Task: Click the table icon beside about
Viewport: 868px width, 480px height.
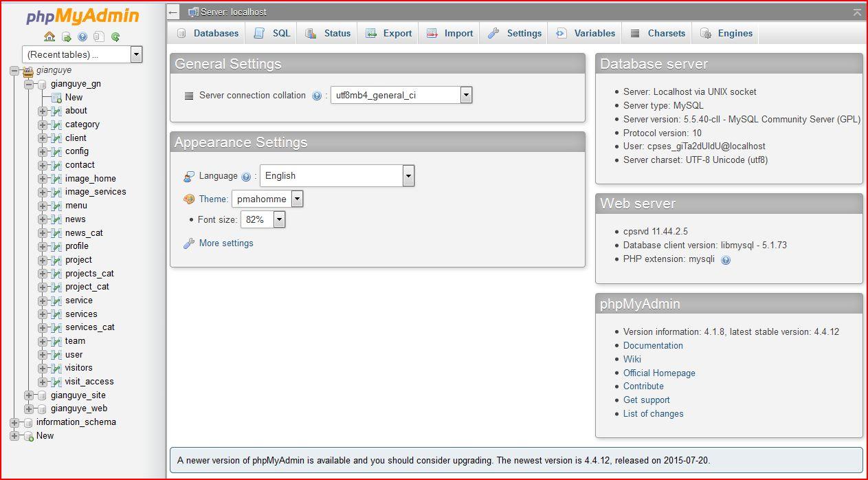Action: point(56,111)
